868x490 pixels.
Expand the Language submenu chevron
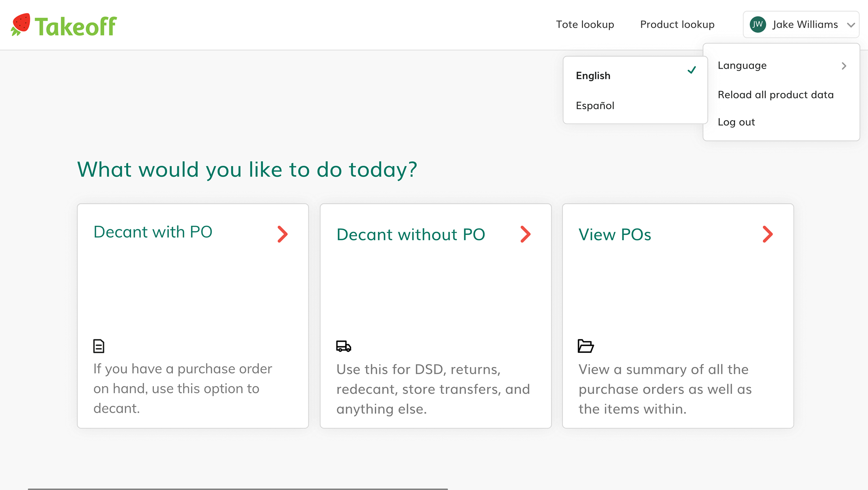point(844,66)
